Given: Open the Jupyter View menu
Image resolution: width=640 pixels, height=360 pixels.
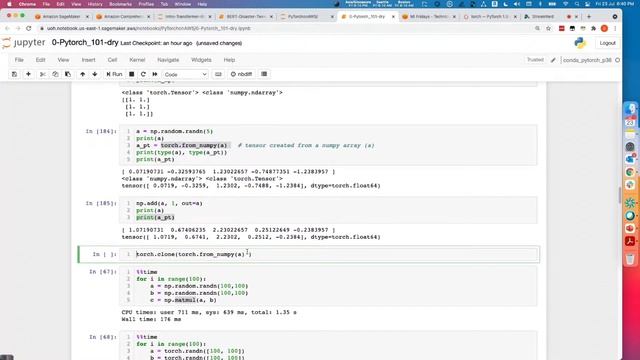Looking at the screenshot, I should 63,60.
